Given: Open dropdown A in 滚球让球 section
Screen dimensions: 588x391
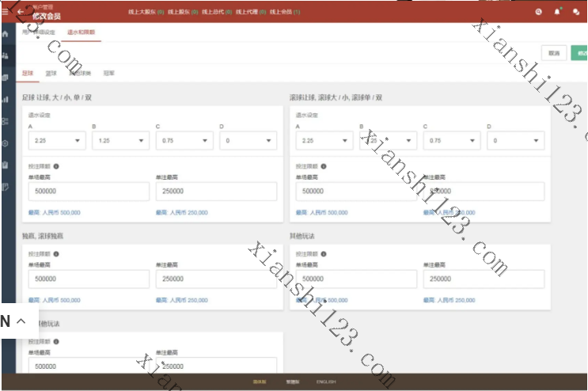Looking at the screenshot, I should [324, 141].
